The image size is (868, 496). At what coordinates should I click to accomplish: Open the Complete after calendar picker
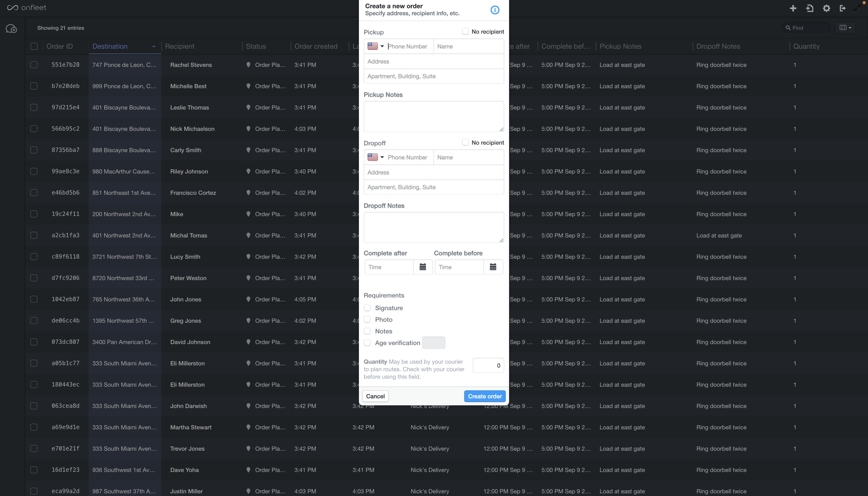(423, 267)
